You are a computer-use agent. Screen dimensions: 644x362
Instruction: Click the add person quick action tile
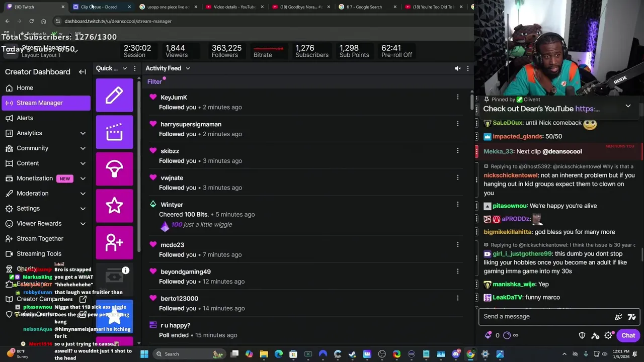click(115, 243)
